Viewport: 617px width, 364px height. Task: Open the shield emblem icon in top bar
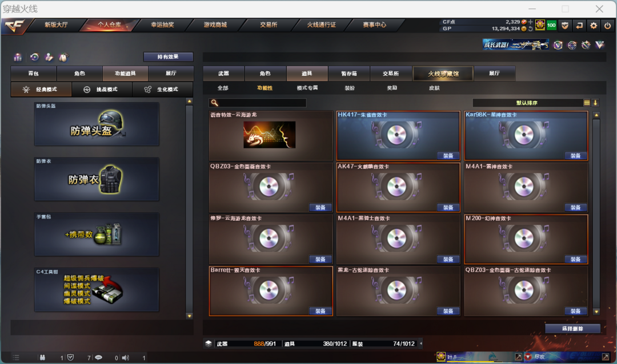[565, 26]
